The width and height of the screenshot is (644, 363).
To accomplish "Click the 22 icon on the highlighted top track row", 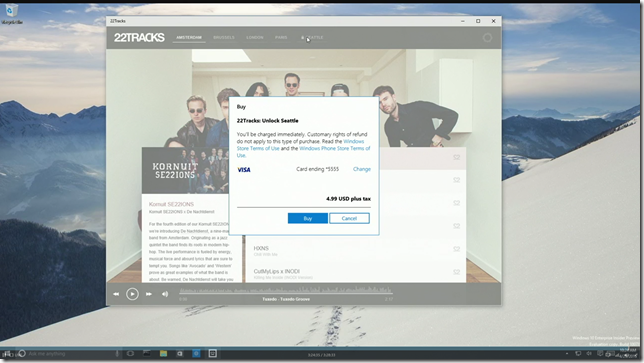I will (x=456, y=157).
